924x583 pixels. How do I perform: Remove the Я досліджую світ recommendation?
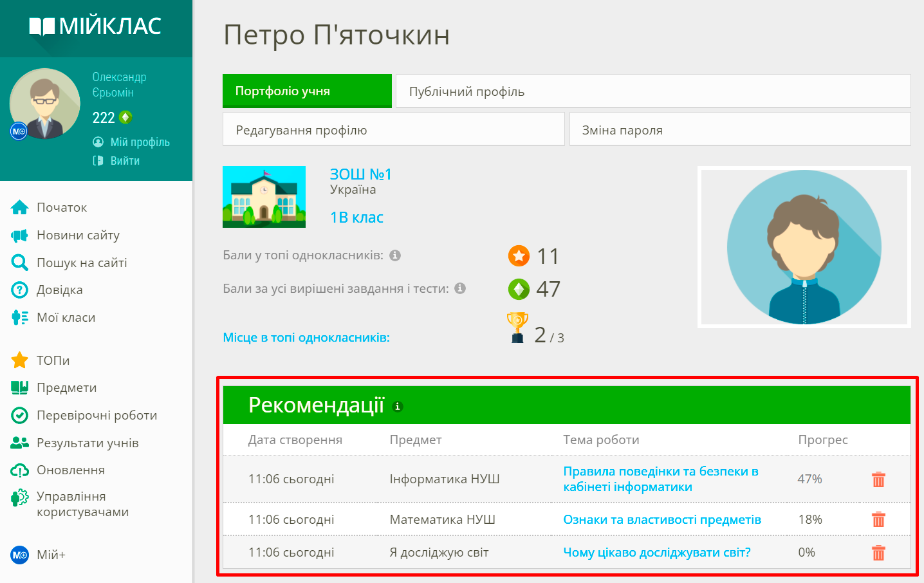pos(878,553)
